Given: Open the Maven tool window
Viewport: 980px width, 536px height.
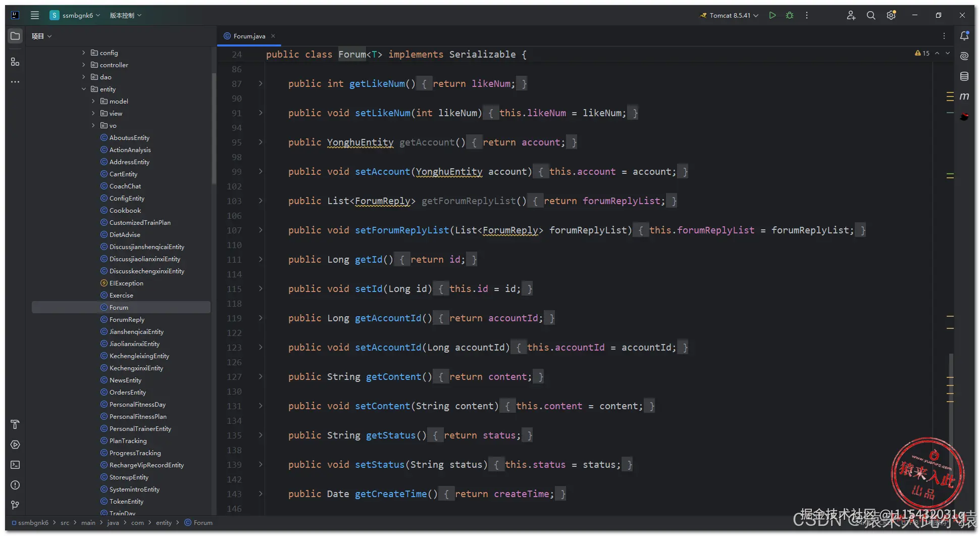Looking at the screenshot, I should [964, 96].
